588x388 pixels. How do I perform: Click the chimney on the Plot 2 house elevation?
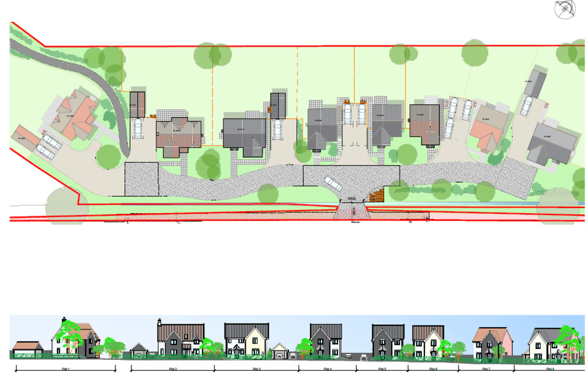[x=160, y=321]
